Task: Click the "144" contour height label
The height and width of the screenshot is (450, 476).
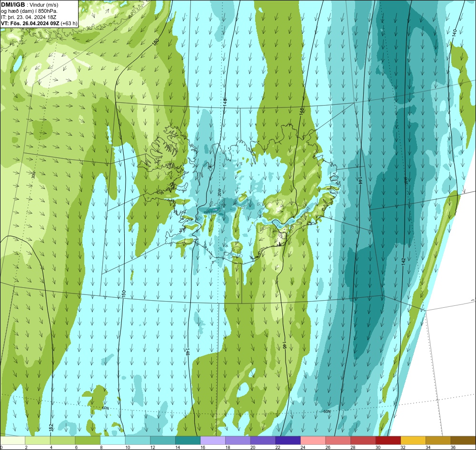Action: click(x=360, y=181)
